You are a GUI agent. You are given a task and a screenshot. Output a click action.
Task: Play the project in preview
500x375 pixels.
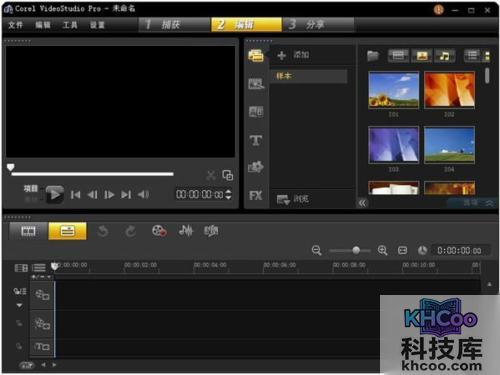pos(55,194)
